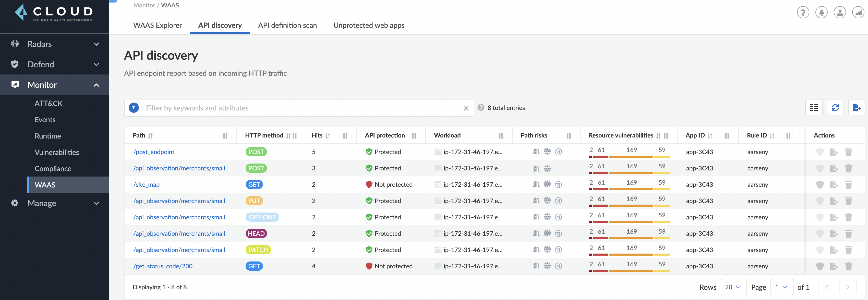Click the blue filter funnel icon
Image resolution: width=868 pixels, height=300 pixels.
134,108
